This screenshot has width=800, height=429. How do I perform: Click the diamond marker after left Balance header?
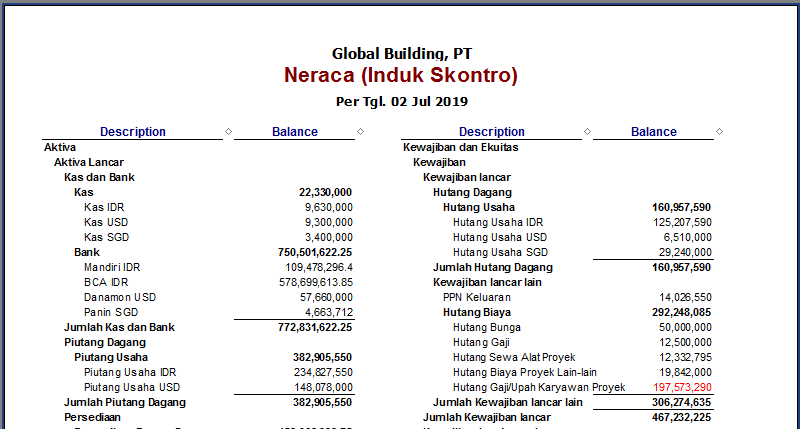click(361, 132)
